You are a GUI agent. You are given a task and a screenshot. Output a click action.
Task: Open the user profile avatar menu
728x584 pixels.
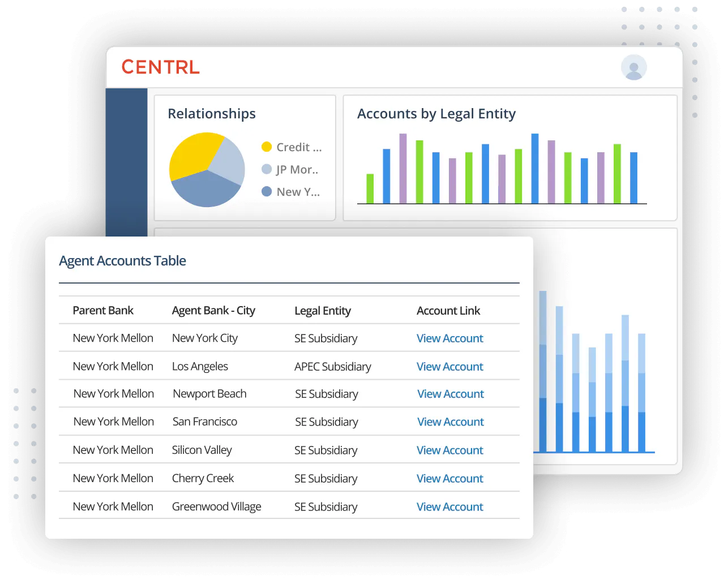pyautogui.click(x=633, y=67)
